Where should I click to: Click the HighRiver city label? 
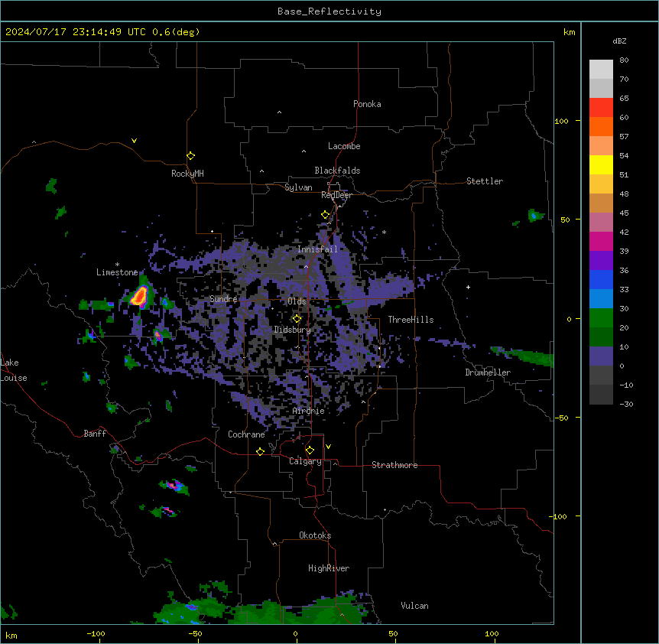329,568
